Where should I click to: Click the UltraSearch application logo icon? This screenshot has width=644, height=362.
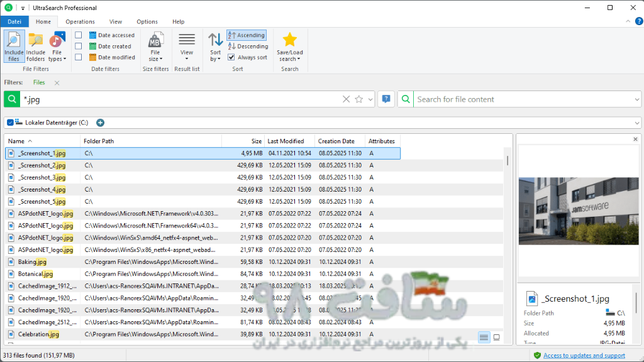click(8, 8)
